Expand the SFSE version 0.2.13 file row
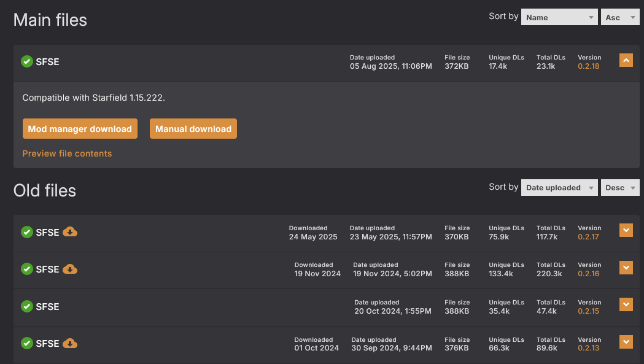644x364 pixels. point(626,342)
